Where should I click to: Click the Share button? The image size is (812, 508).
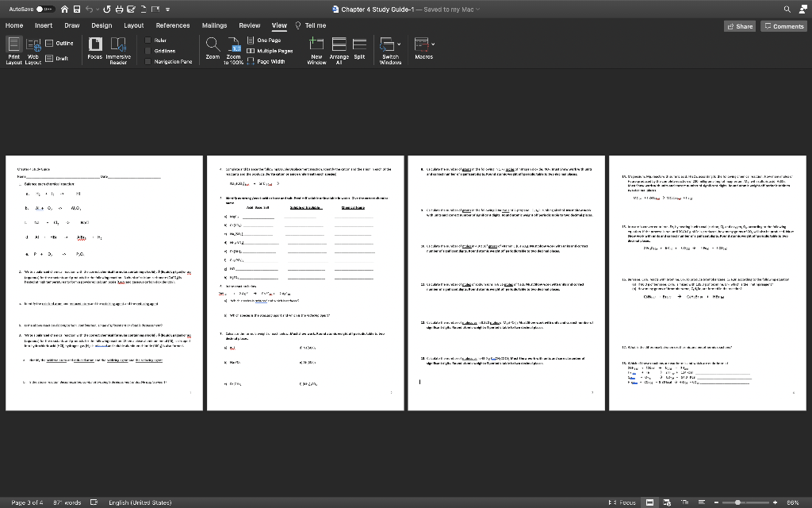(740, 26)
